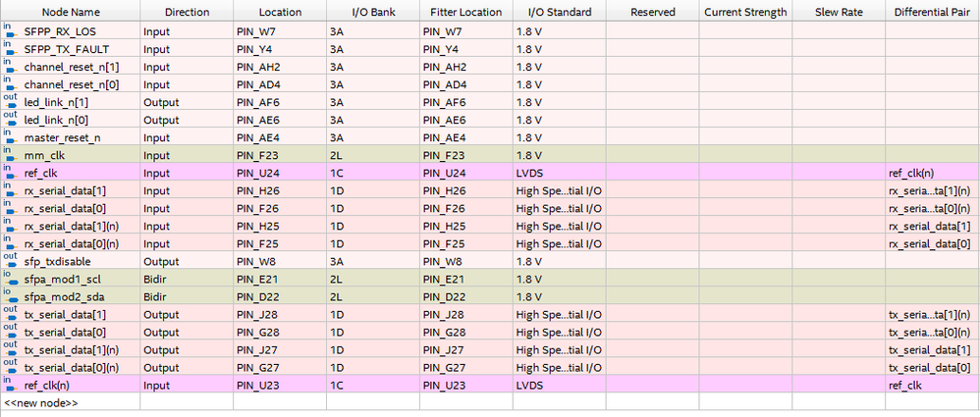Click the output icon for sfp_txdisable
Screen dimensions: 980x417
[x=10, y=260]
